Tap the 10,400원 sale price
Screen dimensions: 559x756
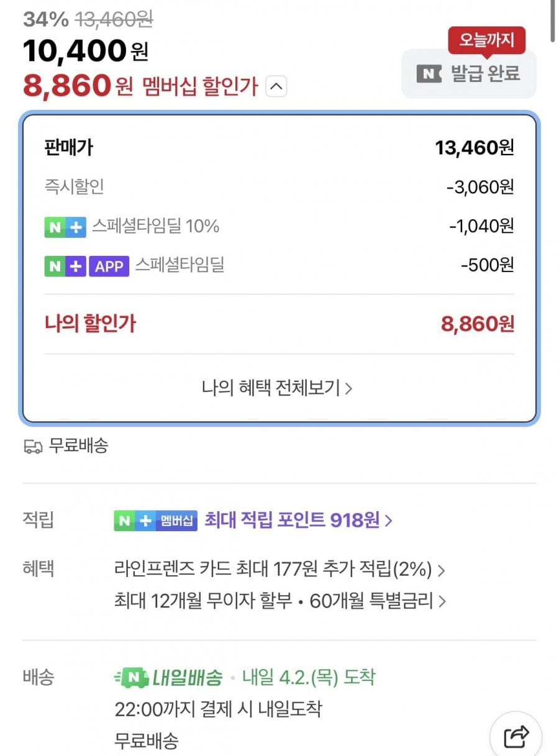pyautogui.click(x=86, y=52)
